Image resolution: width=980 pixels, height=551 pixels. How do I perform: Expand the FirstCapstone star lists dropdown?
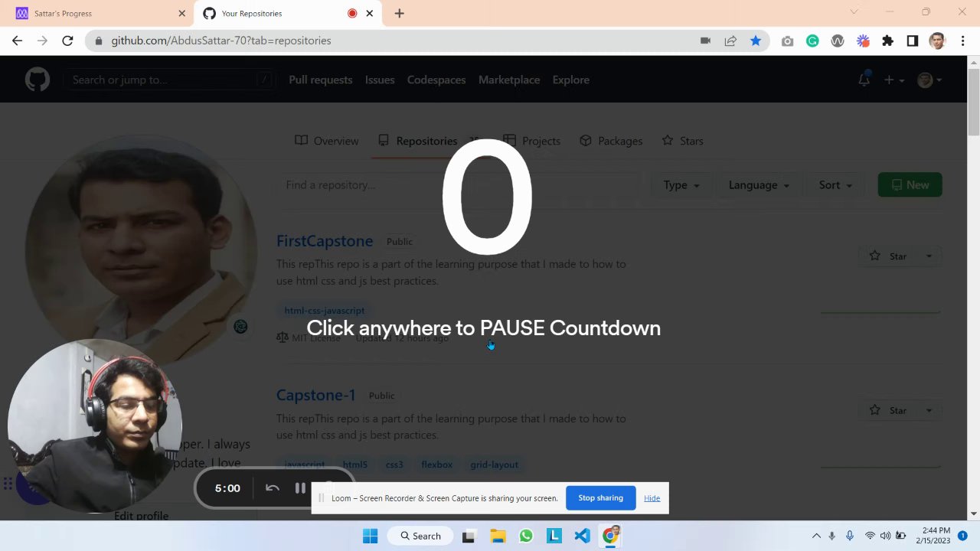[x=929, y=256]
